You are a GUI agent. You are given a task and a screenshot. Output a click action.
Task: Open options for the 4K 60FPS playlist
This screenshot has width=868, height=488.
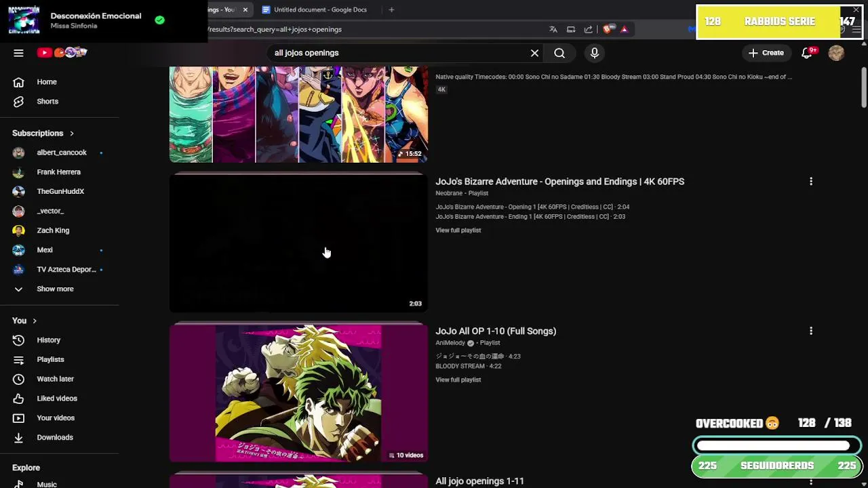(x=811, y=182)
